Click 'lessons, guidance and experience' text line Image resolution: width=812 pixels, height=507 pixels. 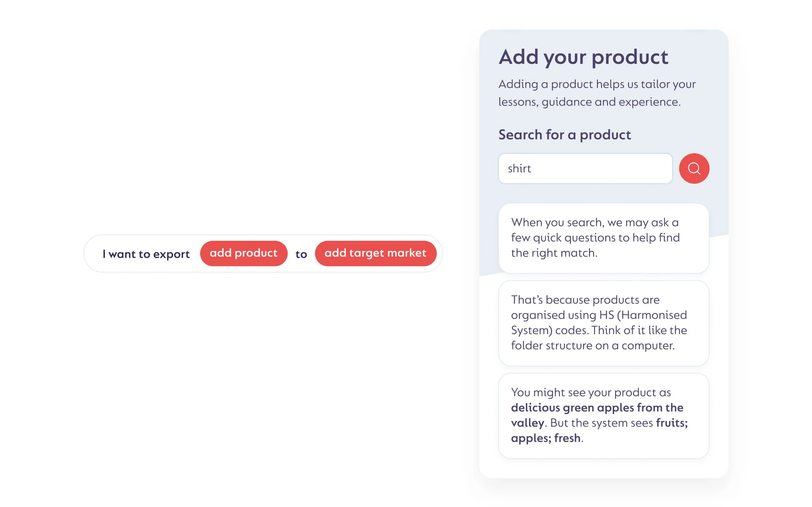(589, 102)
